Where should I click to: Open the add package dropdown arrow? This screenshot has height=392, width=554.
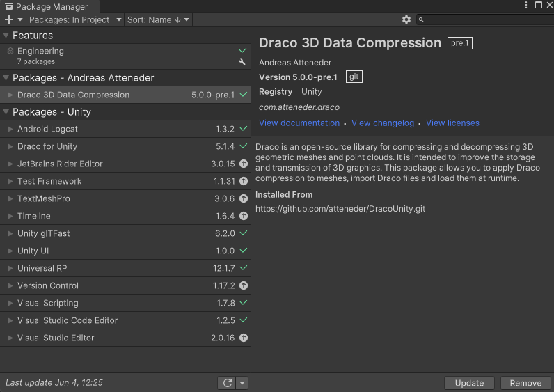(20, 19)
